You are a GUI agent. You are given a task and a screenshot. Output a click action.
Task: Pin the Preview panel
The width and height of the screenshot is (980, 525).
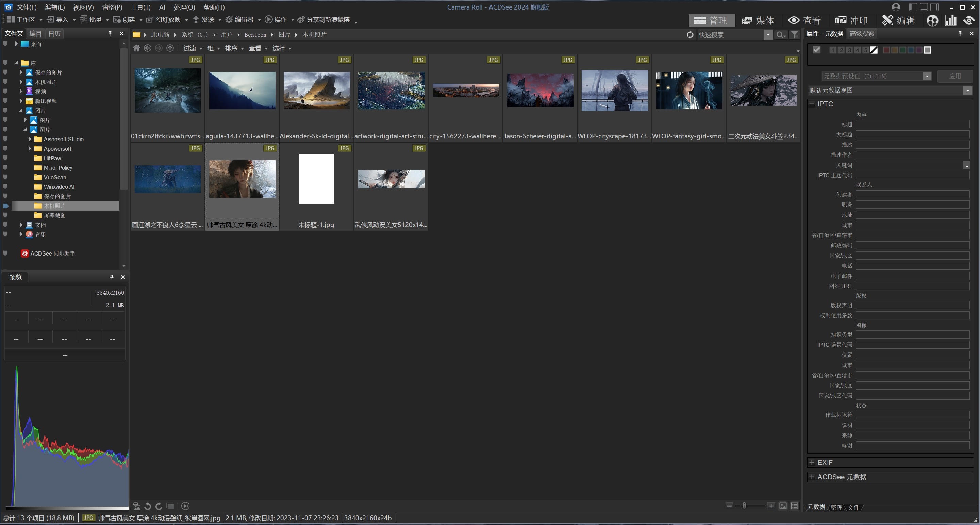(x=112, y=277)
